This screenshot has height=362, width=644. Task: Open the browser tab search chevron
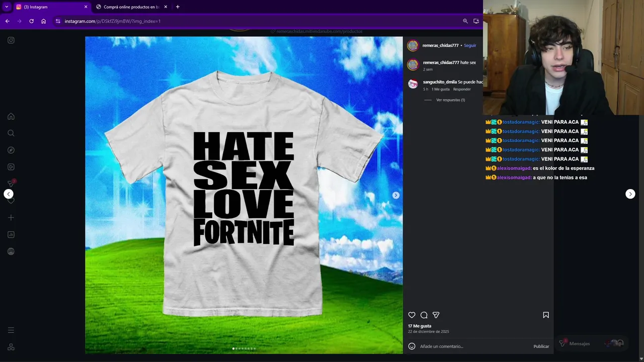tap(7, 7)
